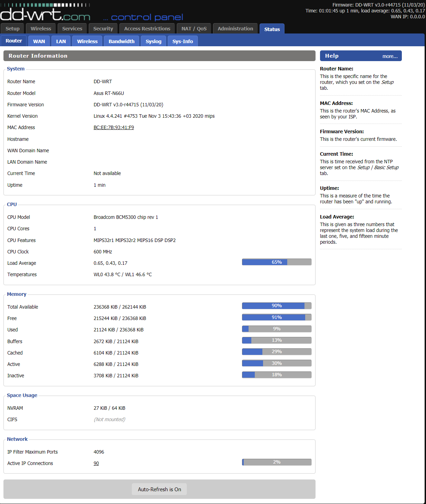Screen dimensions: 426x504
Task: Click the Total Available 236368 KiB value
Action: pos(120,307)
